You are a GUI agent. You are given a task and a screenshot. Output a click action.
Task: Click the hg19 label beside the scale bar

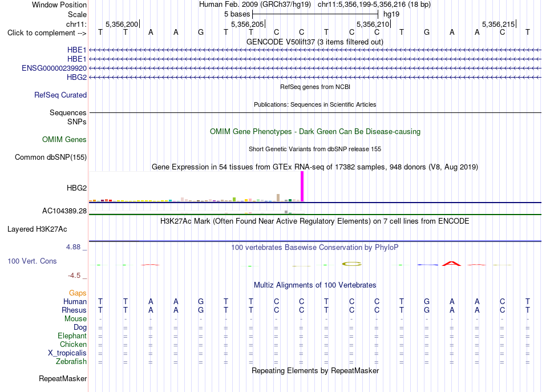click(x=391, y=14)
